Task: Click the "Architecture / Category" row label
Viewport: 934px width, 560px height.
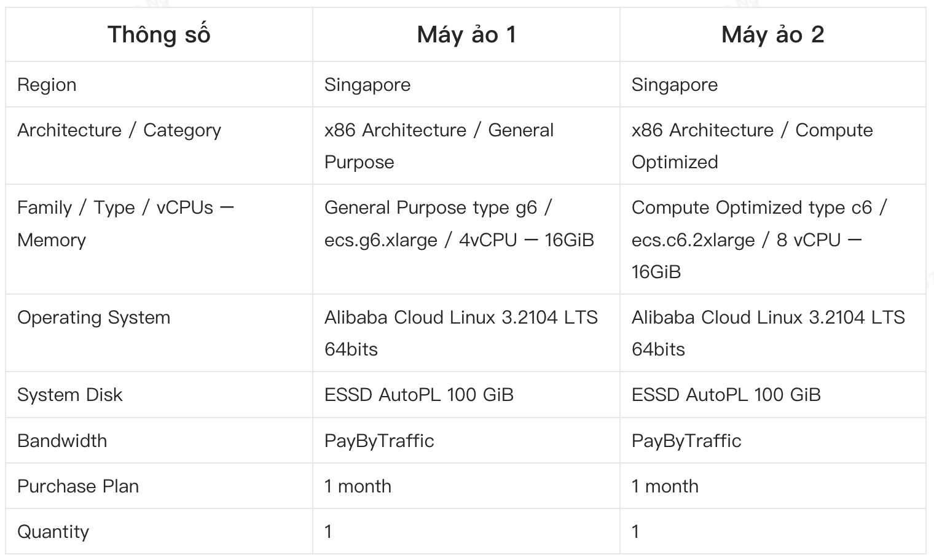Action: (119, 130)
